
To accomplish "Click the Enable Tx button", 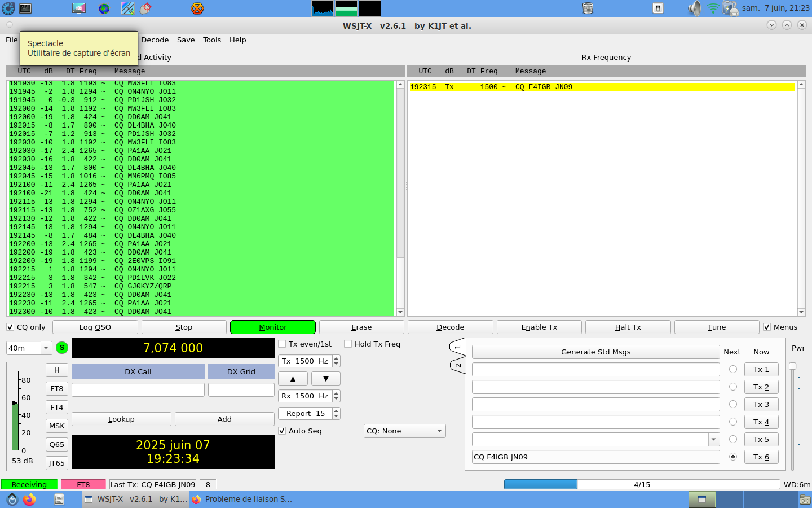I will [539, 327].
